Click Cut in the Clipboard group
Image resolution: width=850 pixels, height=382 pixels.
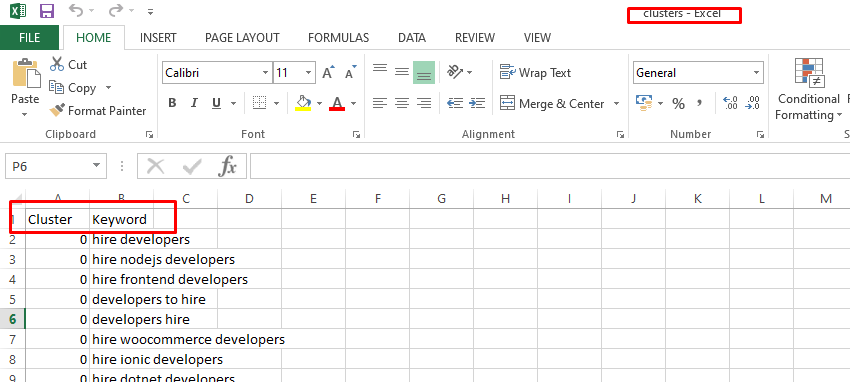tap(68, 64)
